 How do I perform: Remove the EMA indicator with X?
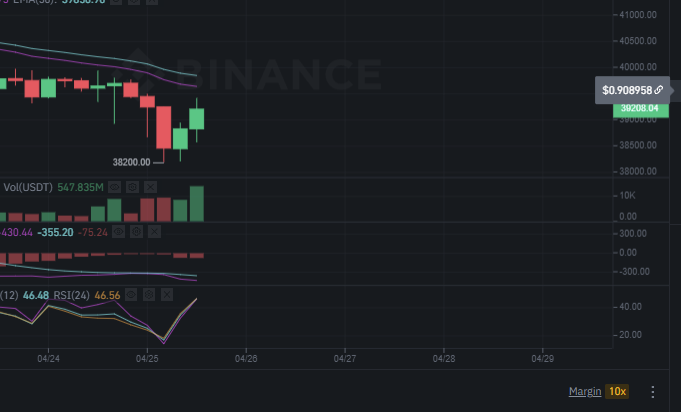point(151,2)
